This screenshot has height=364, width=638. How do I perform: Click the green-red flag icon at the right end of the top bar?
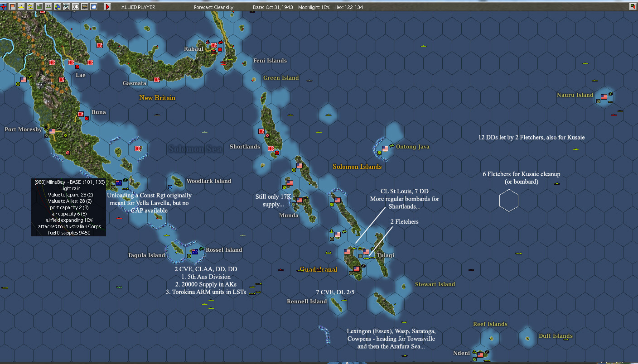click(633, 7)
